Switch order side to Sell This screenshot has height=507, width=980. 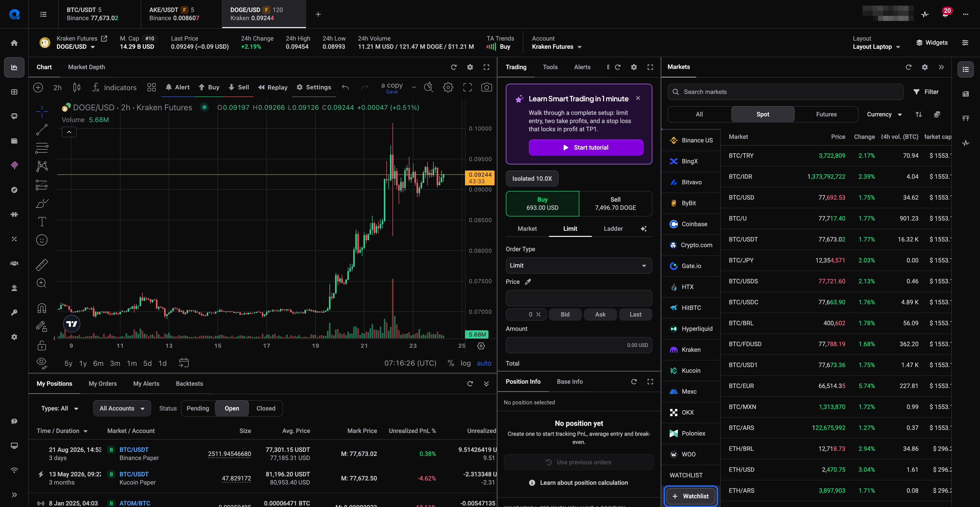(615, 204)
